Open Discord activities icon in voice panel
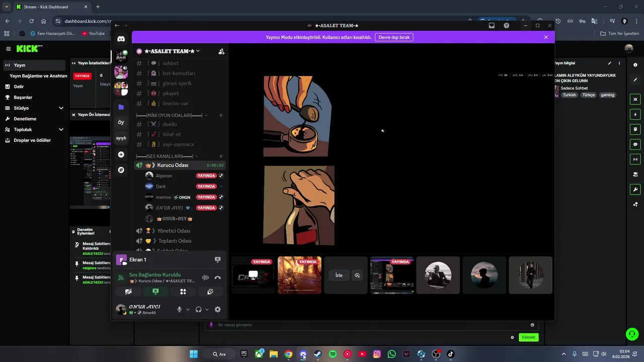This screenshot has height=362, width=644. coord(183,292)
